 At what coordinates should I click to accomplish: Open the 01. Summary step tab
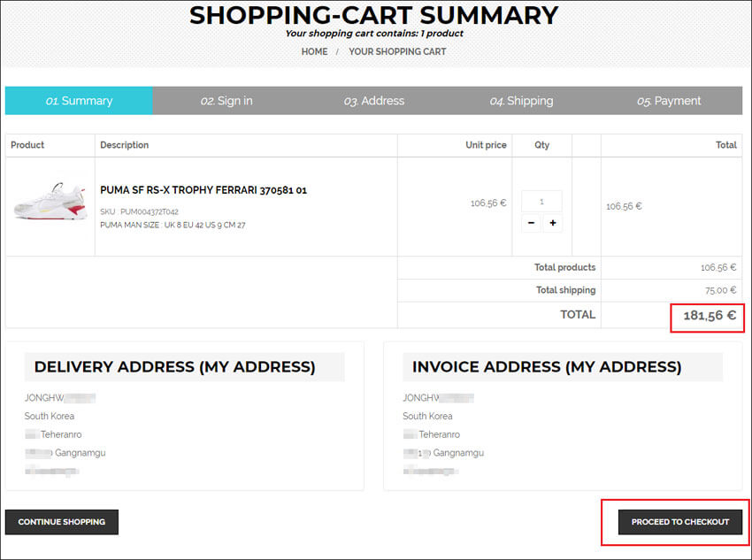[79, 101]
